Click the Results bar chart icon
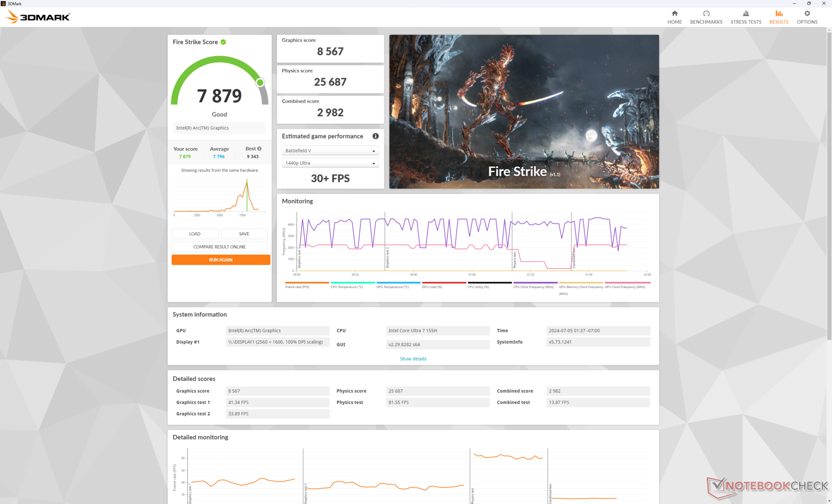Screen dimensions: 832x504 pyautogui.click(x=779, y=13)
